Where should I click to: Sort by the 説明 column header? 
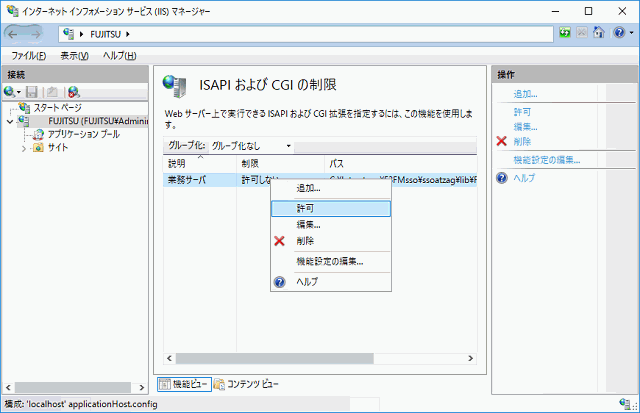200,164
